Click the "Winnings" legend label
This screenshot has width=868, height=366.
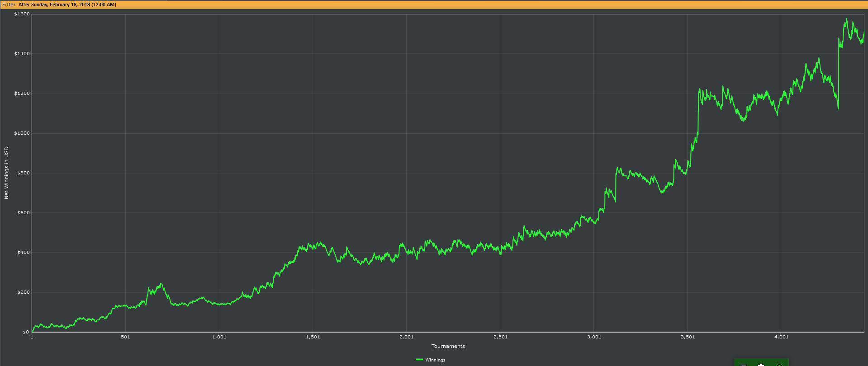(435, 360)
